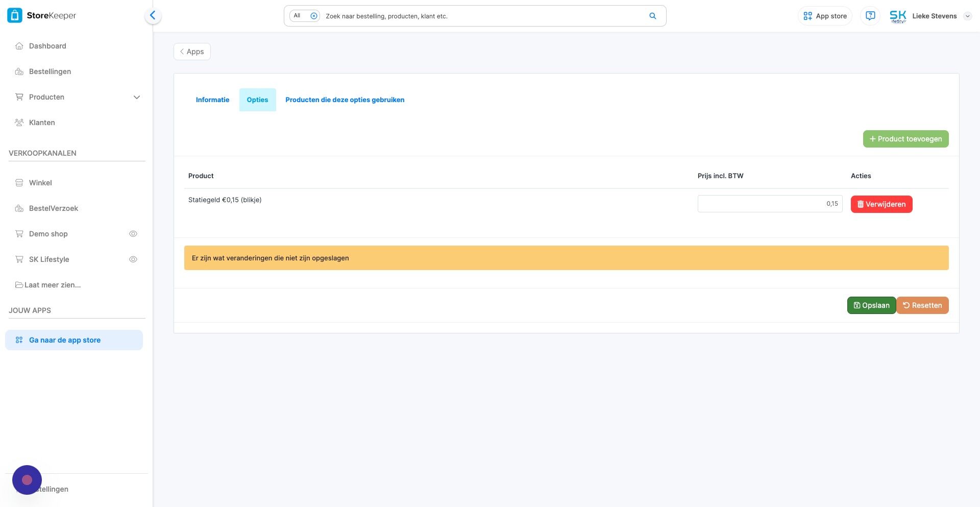Open SK Lifestyle channel in sidebar
This screenshot has width=980, height=507.
coord(49,259)
